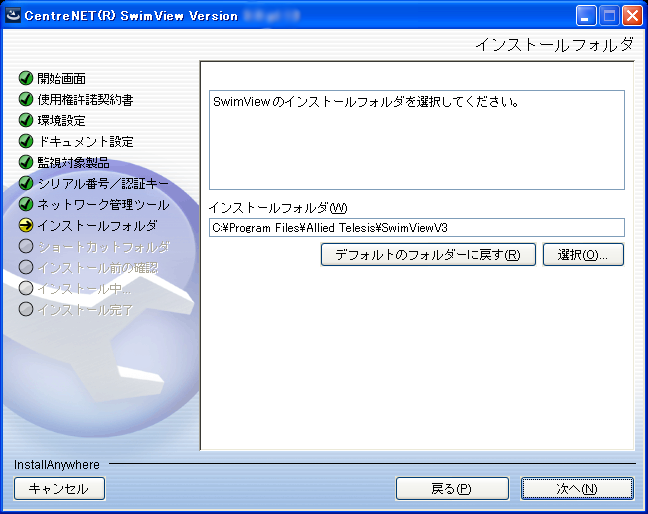Select the ショートカットフォルダ step label
Viewport: 648px width, 514px height.
pos(104,247)
